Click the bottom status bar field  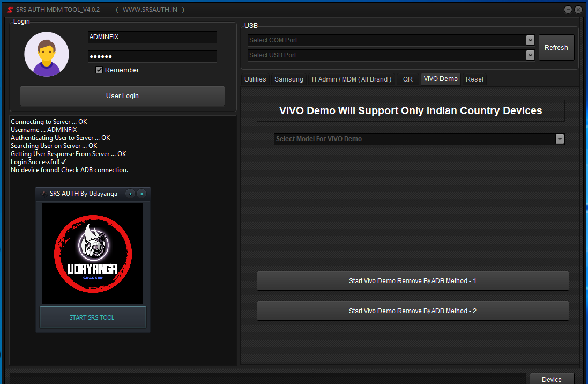pyautogui.click(x=267, y=378)
